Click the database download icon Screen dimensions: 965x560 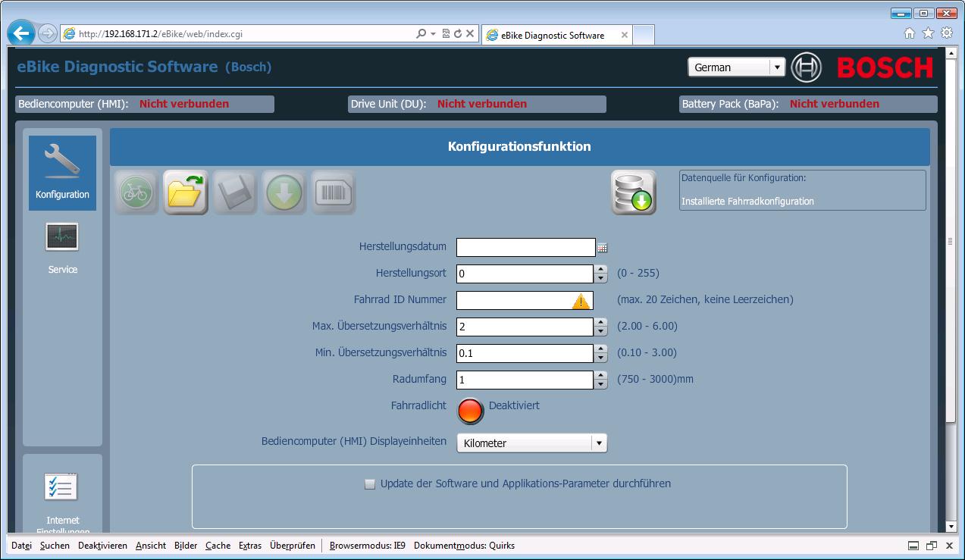point(634,192)
